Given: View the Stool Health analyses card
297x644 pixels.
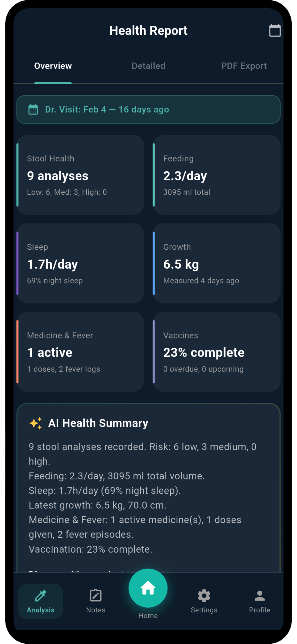Looking at the screenshot, I should click(x=80, y=175).
